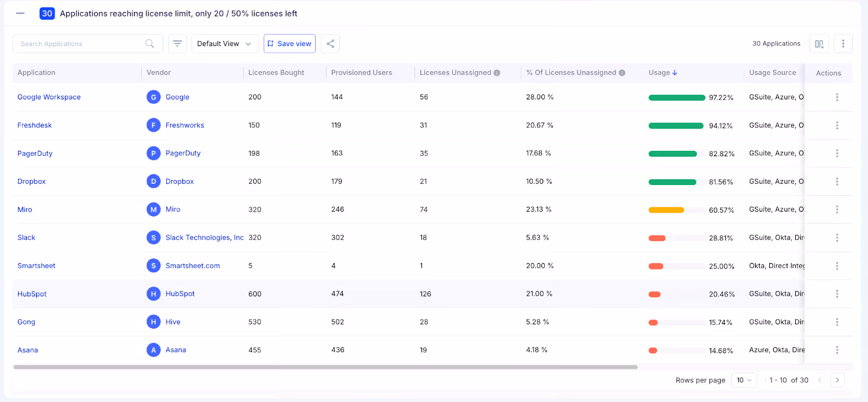Open actions menu for Smartsheet row
This screenshot has height=402, width=868.
[837, 266]
